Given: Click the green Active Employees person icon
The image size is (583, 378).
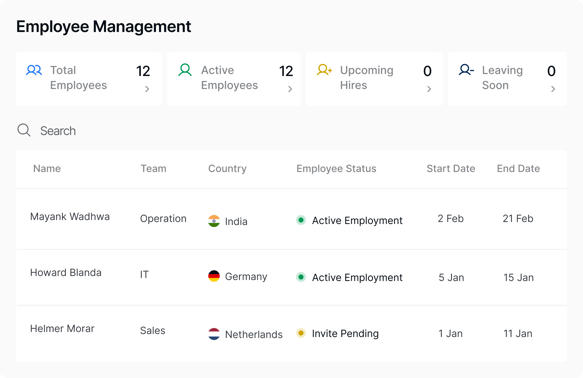Looking at the screenshot, I should click(x=185, y=70).
